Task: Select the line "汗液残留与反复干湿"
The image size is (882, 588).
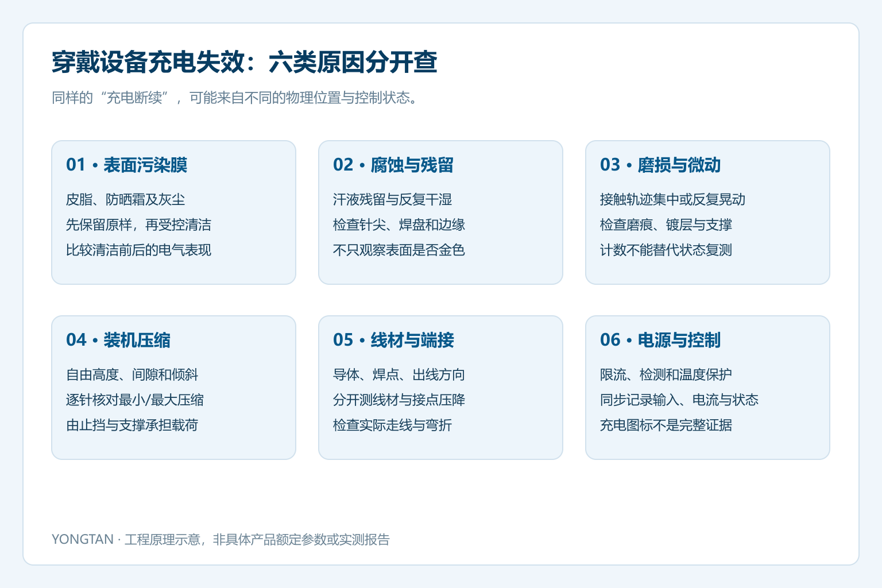Action: pyautogui.click(x=393, y=199)
